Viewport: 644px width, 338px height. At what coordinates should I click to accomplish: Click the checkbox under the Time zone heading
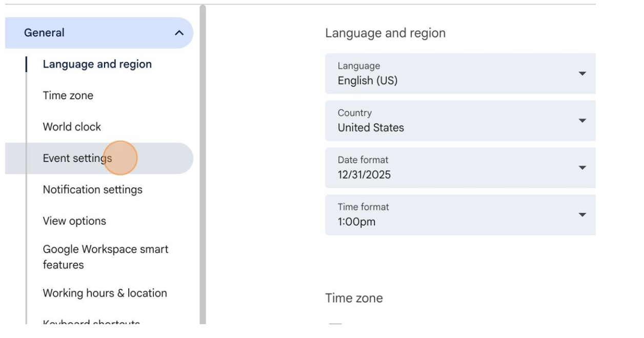335,324
